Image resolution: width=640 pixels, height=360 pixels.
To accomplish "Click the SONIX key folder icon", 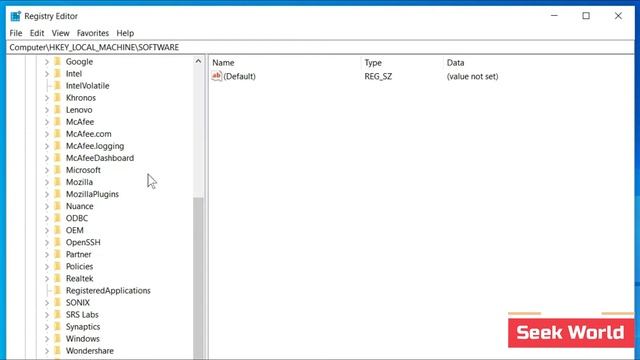I will pos(58,302).
